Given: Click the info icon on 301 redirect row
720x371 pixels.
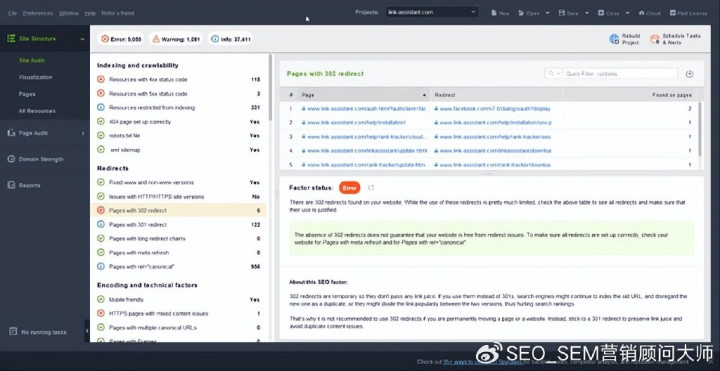Looking at the screenshot, I should click(101, 225).
